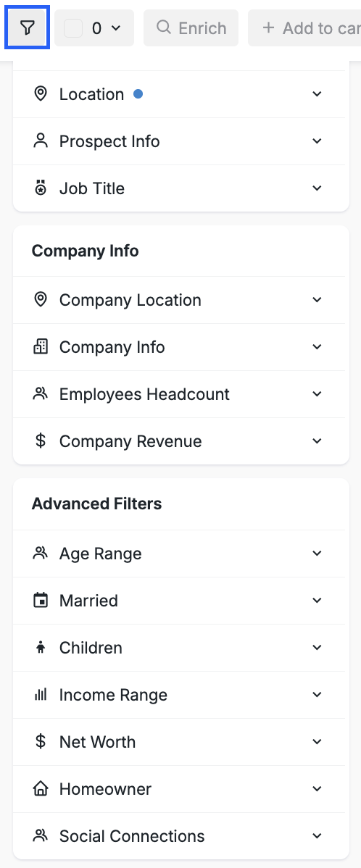Toggle the filter funnel icon button
Viewport: 361px width, 868px height.
click(27, 28)
